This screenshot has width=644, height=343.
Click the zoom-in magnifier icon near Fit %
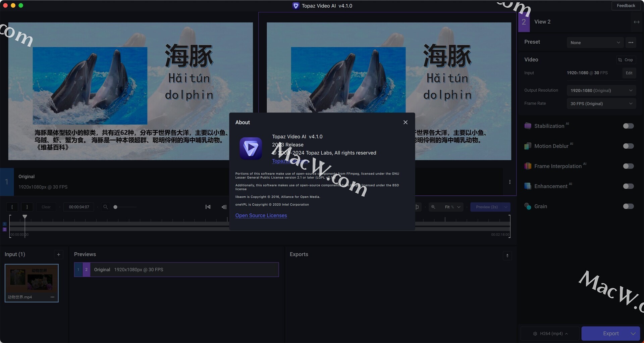[433, 207]
